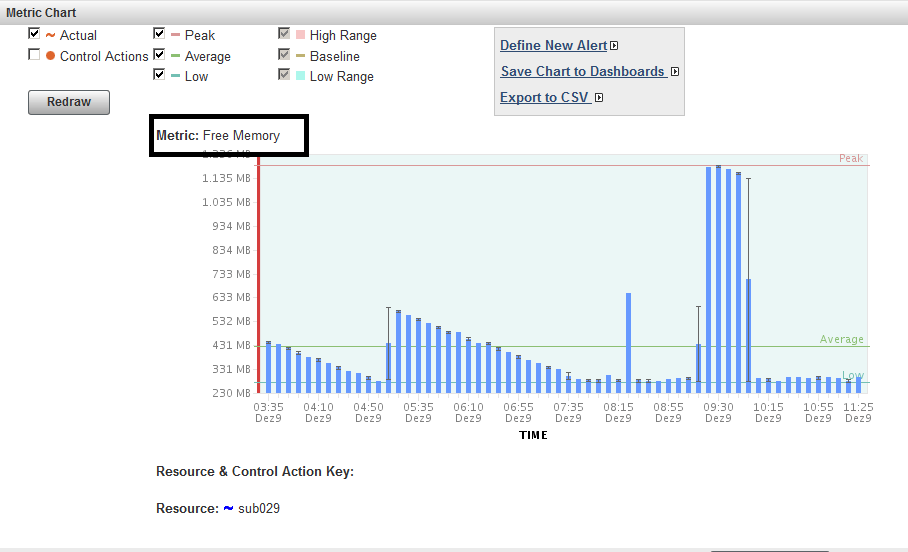The image size is (908, 552).
Task: Click the 633 MB axis label
Action: pyautogui.click(x=231, y=297)
